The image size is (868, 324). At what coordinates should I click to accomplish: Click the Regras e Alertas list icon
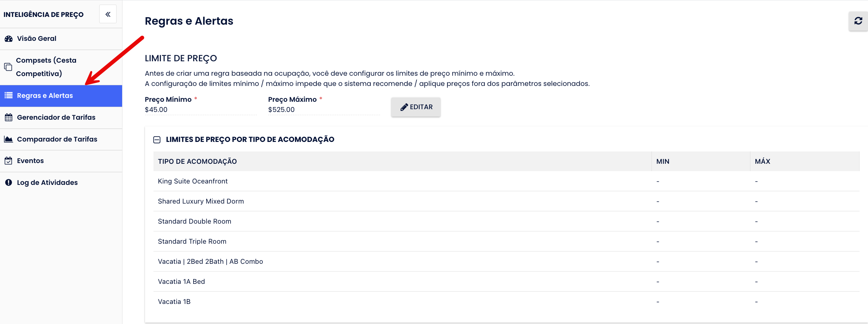8,95
